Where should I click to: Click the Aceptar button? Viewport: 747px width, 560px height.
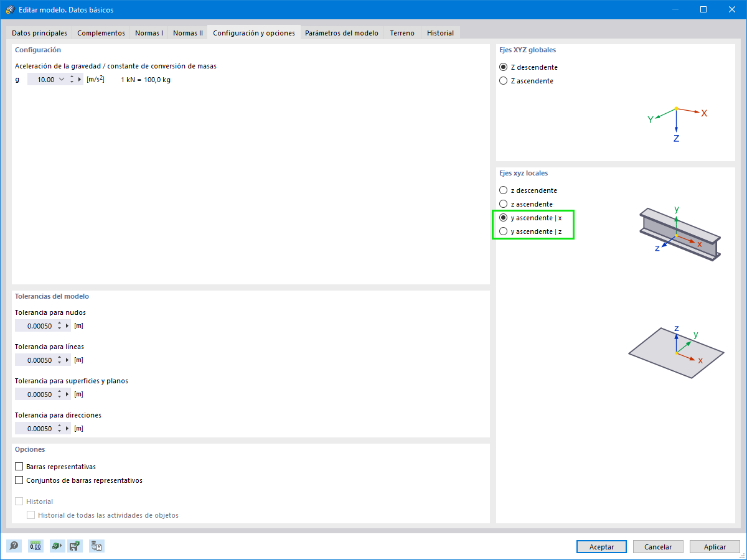601,547
